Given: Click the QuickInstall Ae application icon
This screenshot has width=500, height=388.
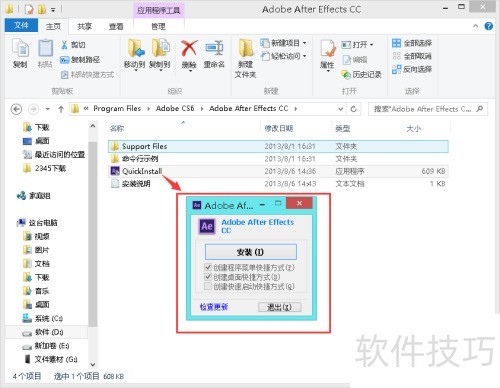Looking at the screenshot, I should (115, 171).
